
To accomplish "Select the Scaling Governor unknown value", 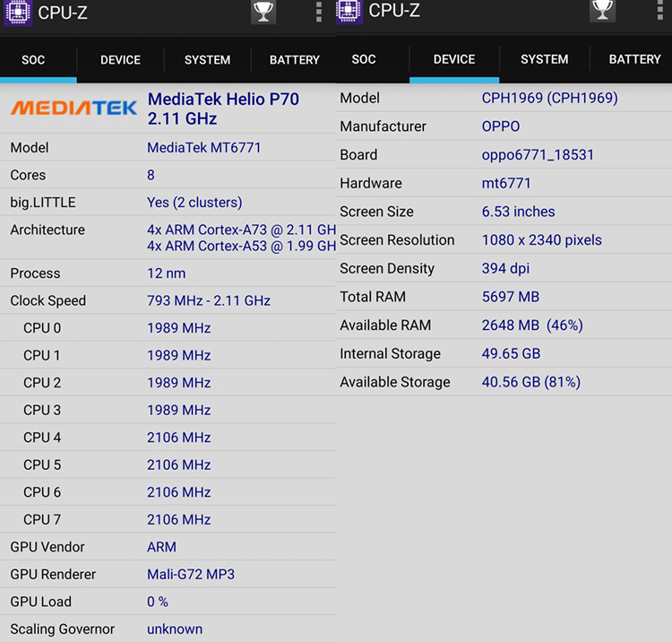I will pos(175,629).
